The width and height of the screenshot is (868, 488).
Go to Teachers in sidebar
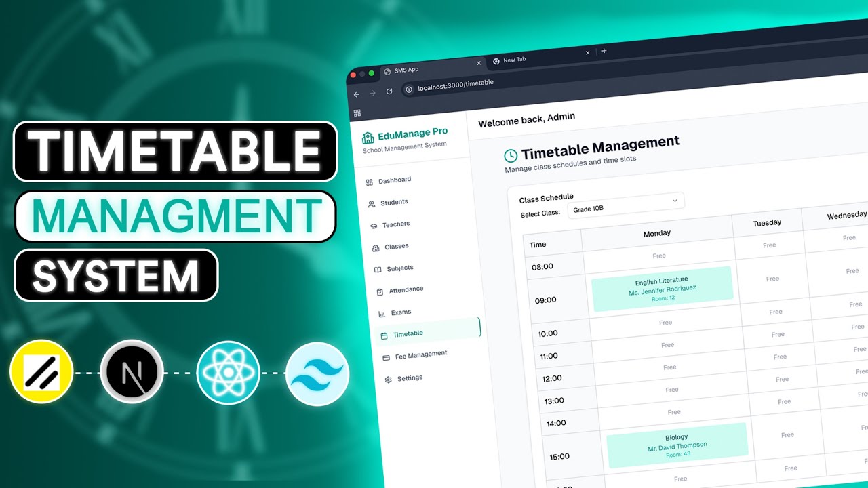pyautogui.click(x=390, y=224)
